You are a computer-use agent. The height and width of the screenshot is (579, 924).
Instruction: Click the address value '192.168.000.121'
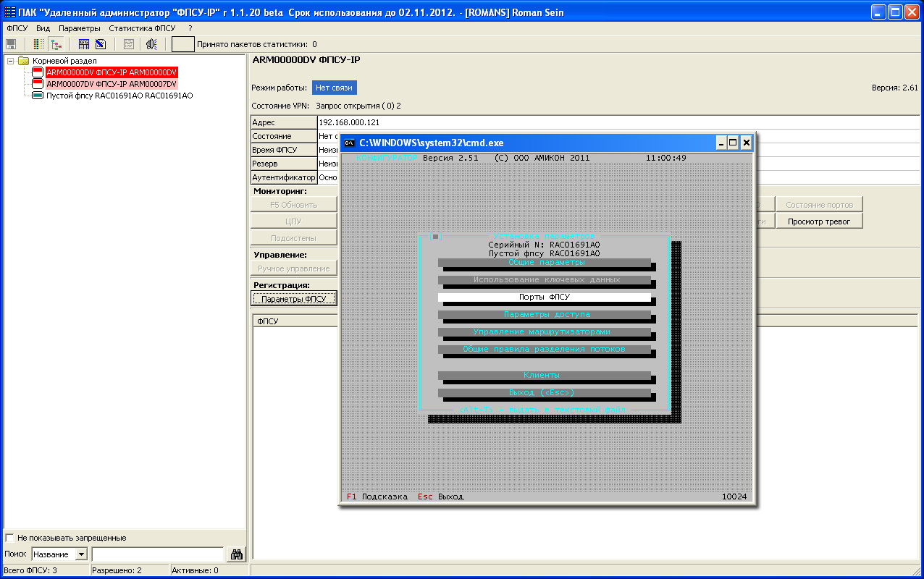(349, 122)
